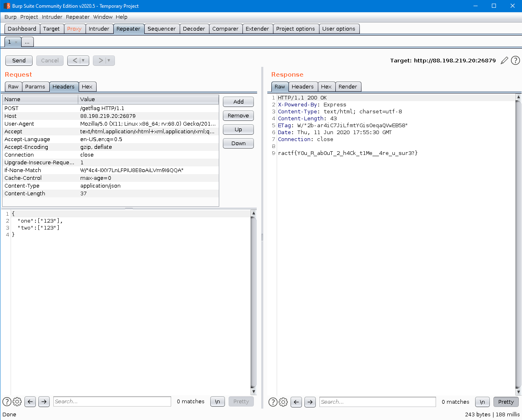
Task: Switch to the Intruder tool tab
Action: tap(99, 29)
